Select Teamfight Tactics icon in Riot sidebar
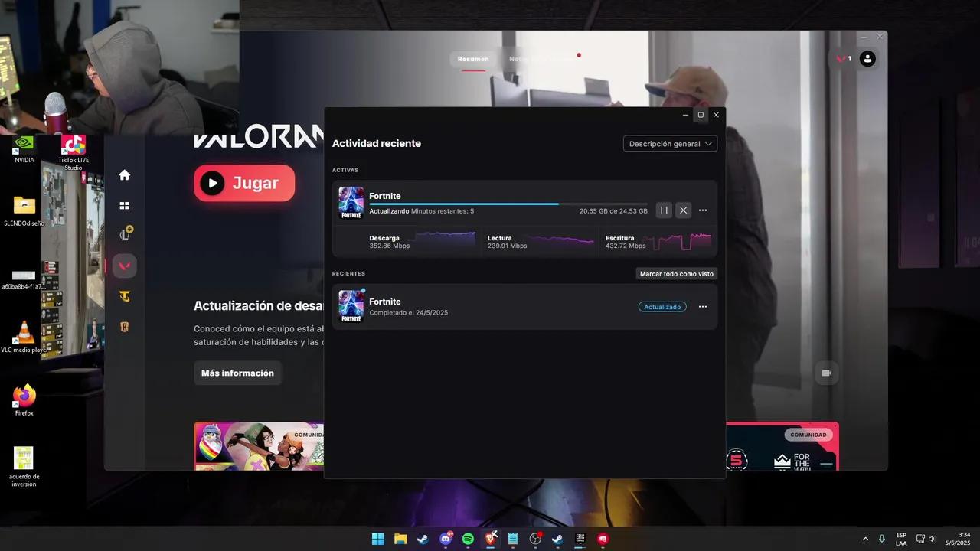This screenshot has width=980, height=551. pyautogui.click(x=124, y=296)
